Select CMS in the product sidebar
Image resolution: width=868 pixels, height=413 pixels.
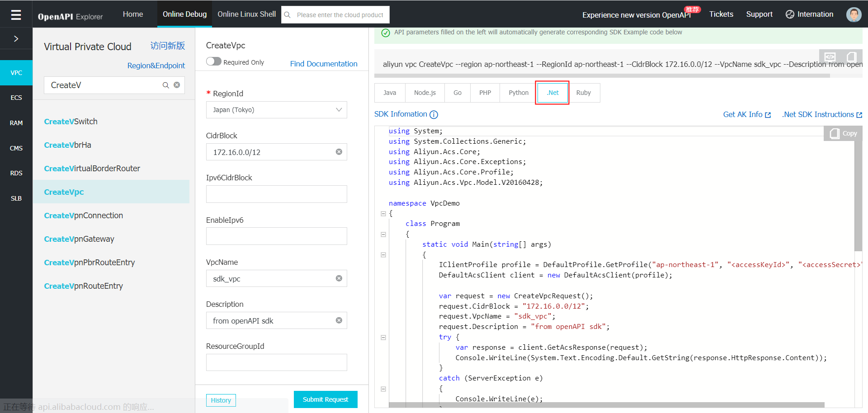16,148
